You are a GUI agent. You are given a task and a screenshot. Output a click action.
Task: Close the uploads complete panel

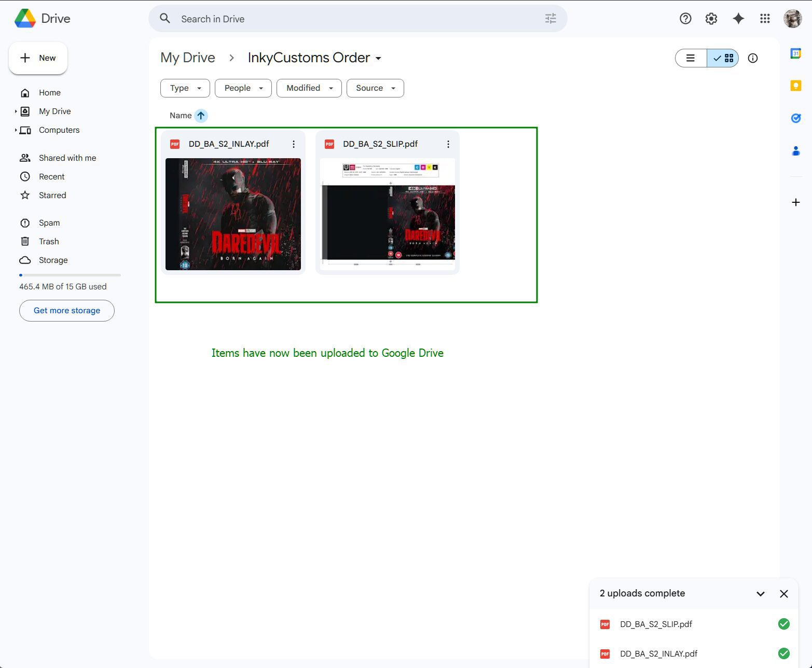pyautogui.click(x=784, y=594)
